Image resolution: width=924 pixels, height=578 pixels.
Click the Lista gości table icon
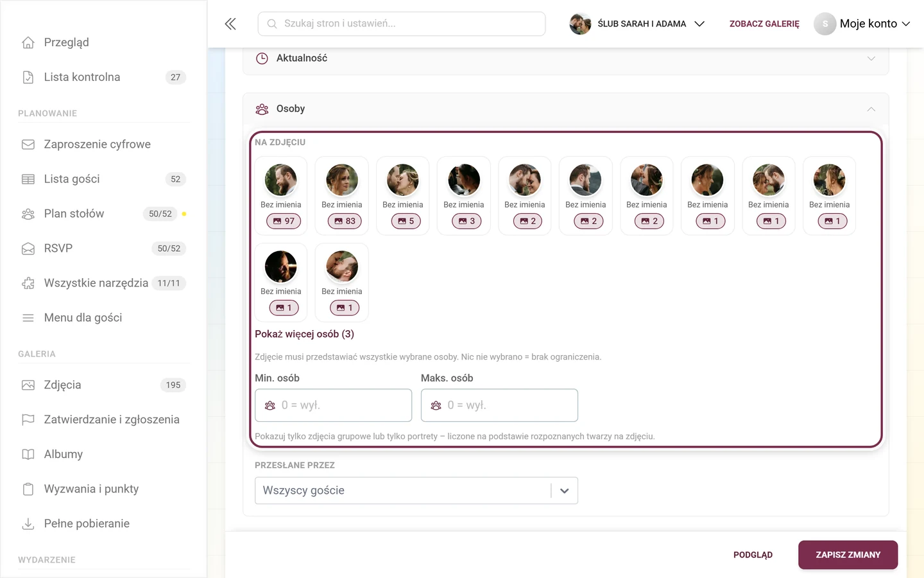(x=28, y=179)
